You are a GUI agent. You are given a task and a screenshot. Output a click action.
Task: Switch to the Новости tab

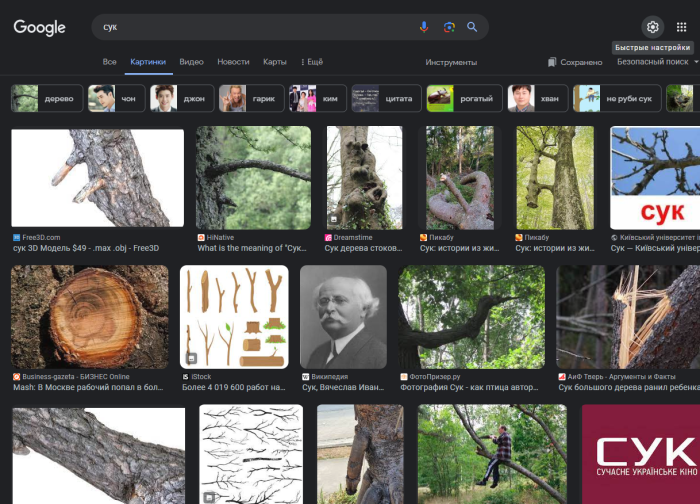point(233,62)
